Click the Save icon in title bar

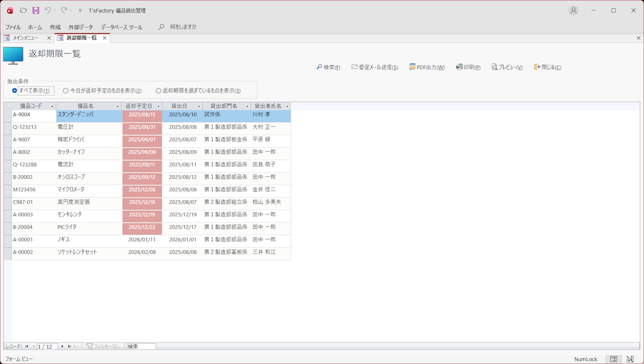pos(36,10)
